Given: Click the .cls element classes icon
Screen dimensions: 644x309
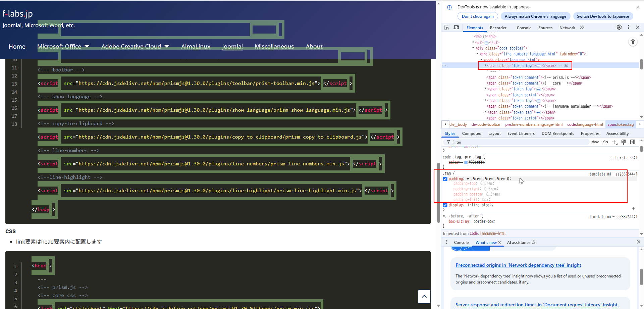Looking at the screenshot, I should tap(604, 142).
